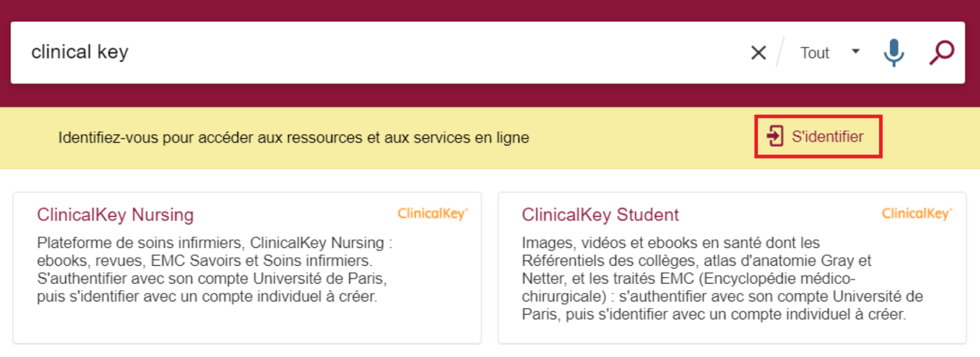Expand the search scope dropdown arrow

(856, 52)
